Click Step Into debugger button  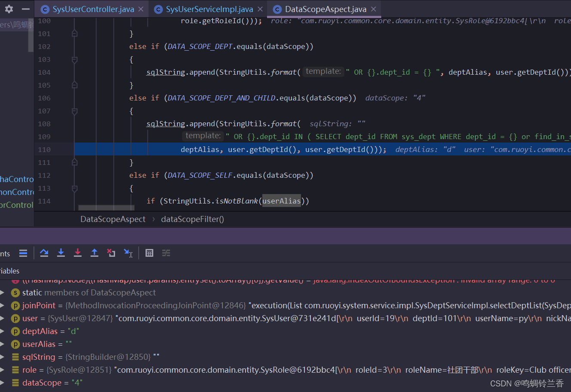click(x=61, y=253)
